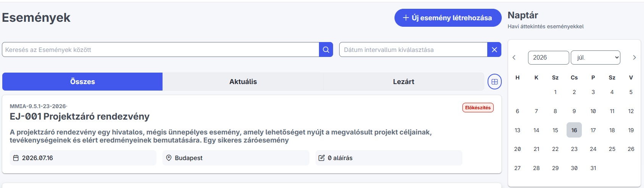Select day 5 in the calendar
Viewport: 644px width, 188px height.
tap(631, 92)
